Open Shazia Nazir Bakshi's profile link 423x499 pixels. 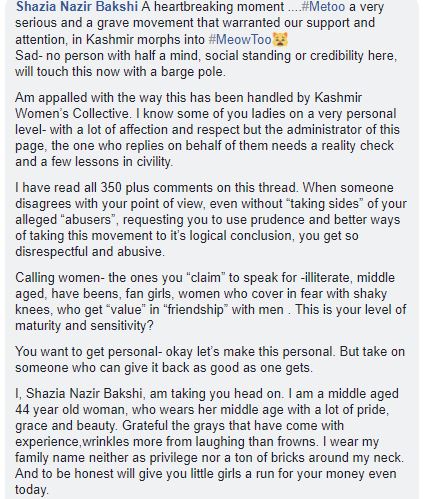pos(77,7)
